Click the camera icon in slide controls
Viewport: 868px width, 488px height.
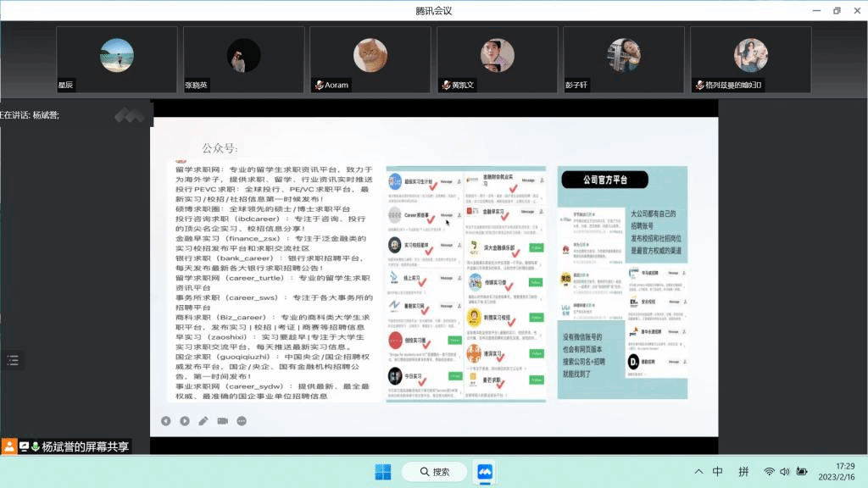(x=223, y=421)
